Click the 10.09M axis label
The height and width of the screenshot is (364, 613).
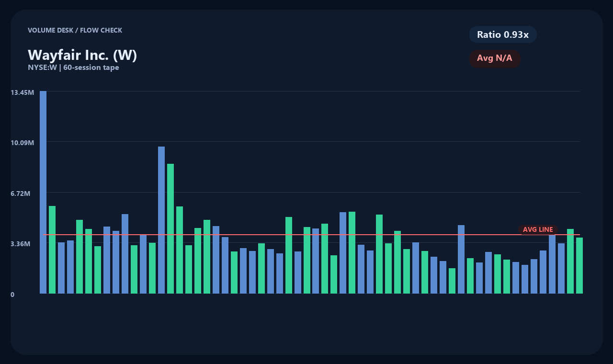click(22, 143)
